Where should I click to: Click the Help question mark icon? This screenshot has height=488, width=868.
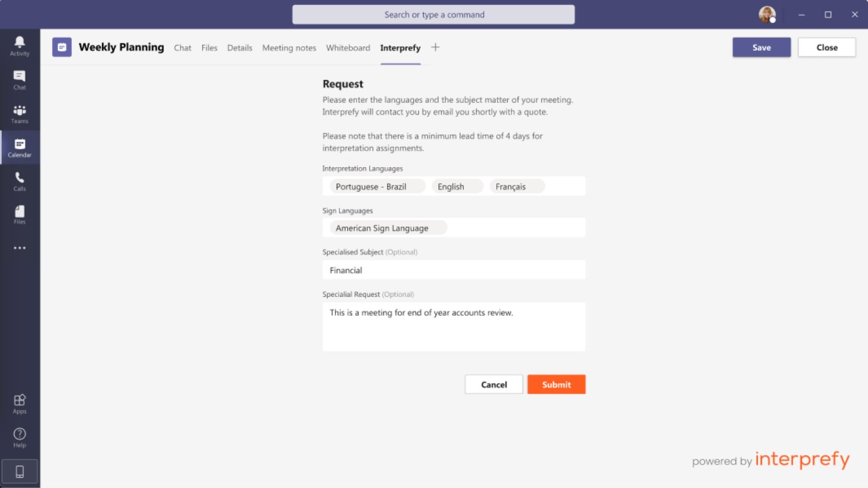[x=20, y=437]
